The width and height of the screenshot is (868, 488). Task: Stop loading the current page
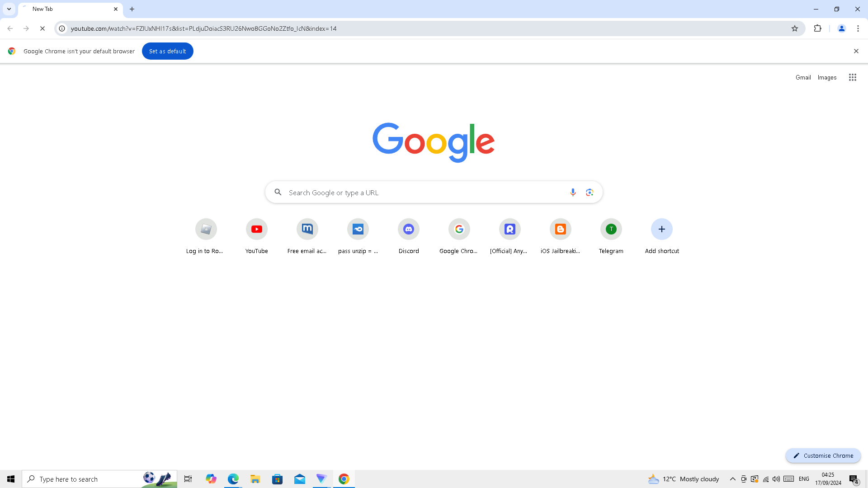coord(42,28)
